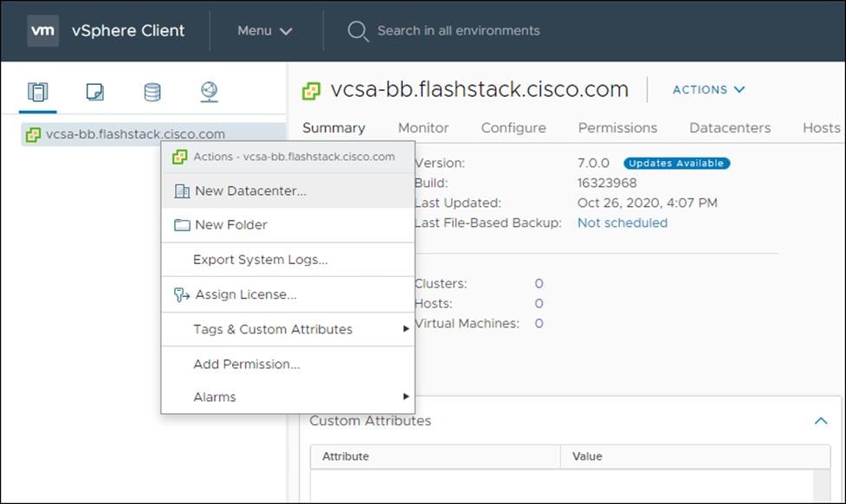Click into the Search in all environments field

click(458, 31)
